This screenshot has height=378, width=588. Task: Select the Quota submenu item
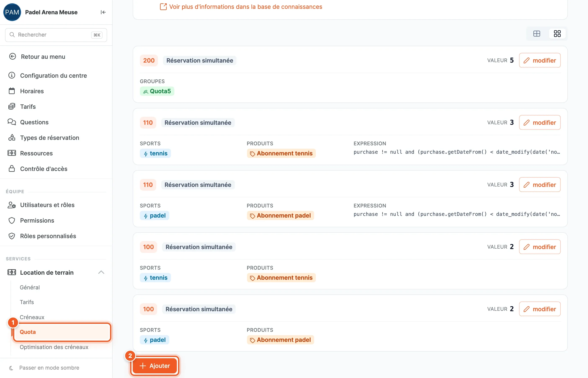[62, 332]
